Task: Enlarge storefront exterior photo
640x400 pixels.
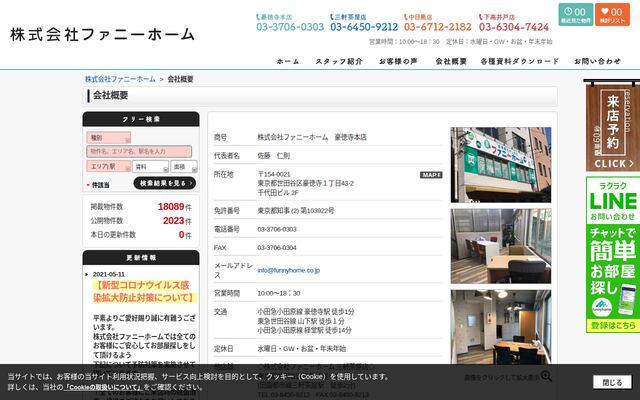Action: [x=501, y=165]
